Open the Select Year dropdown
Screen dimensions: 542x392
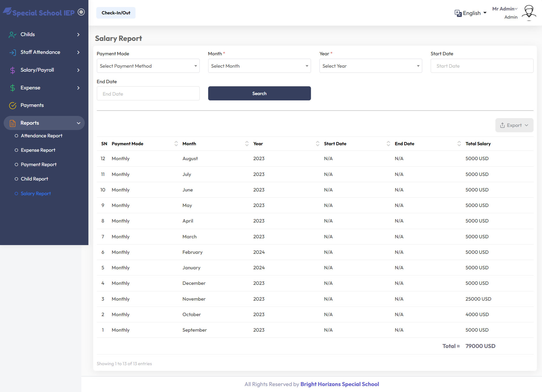coord(370,66)
